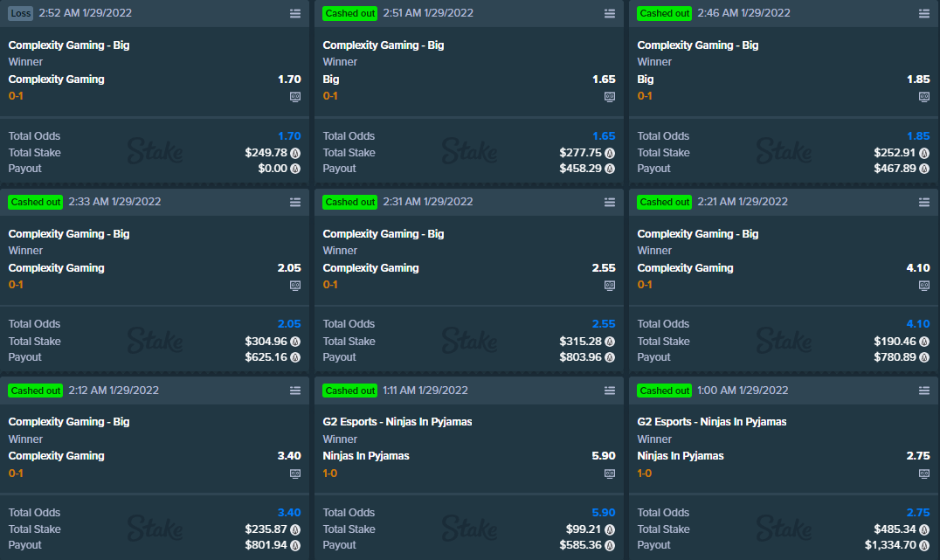Image resolution: width=940 pixels, height=560 pixels.
Task: Open Complexity Gaming - Big match on 2:31 AM bet
Action: (383, 234)
